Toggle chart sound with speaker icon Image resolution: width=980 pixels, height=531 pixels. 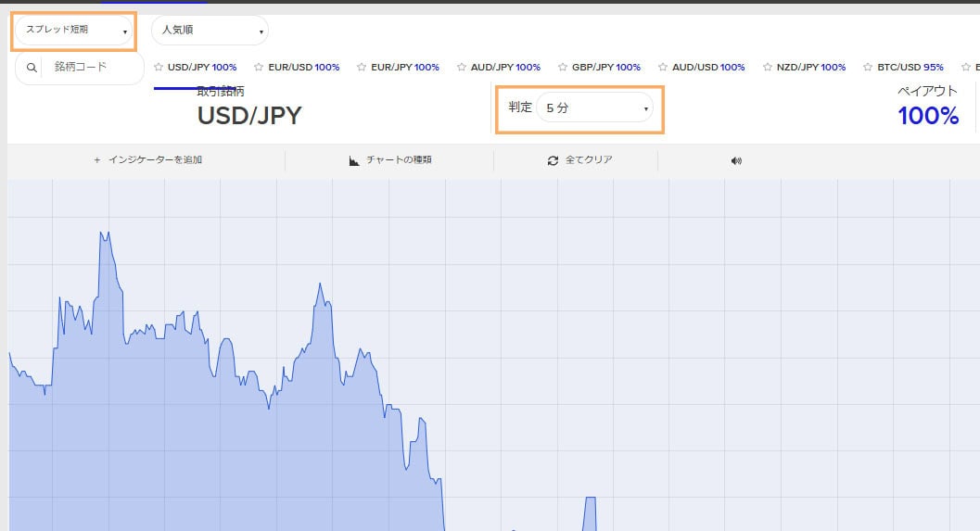(x=736, y=160)
